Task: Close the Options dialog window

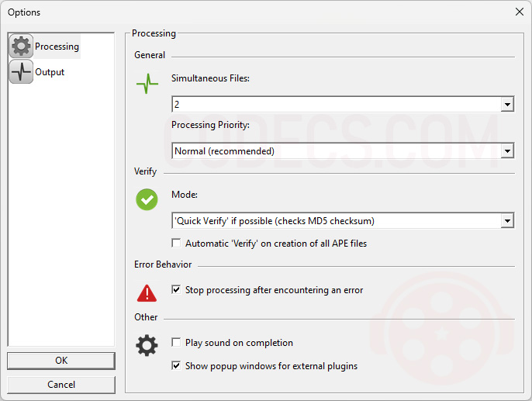Action: point(519,12)
